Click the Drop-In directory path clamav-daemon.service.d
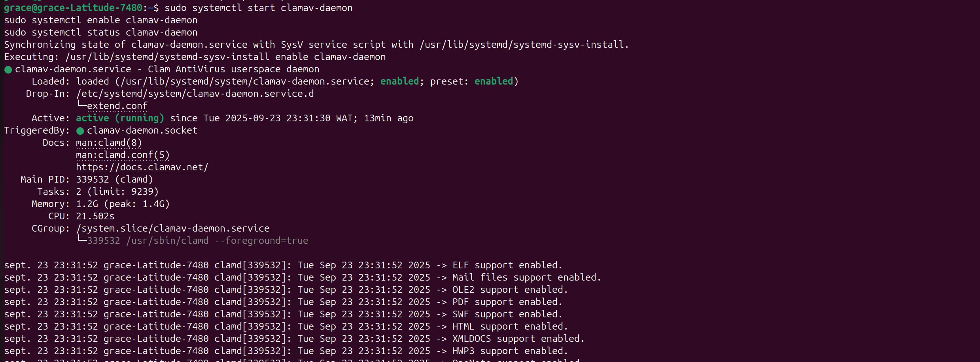Image resolution: width=980 pixels, height=362 pixels. tap(195, 94)
